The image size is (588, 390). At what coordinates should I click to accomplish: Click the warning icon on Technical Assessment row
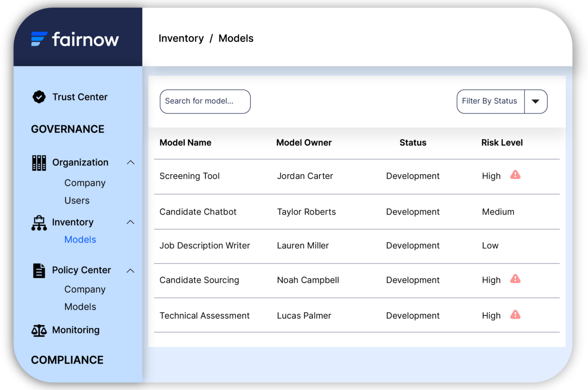(515, 315)
